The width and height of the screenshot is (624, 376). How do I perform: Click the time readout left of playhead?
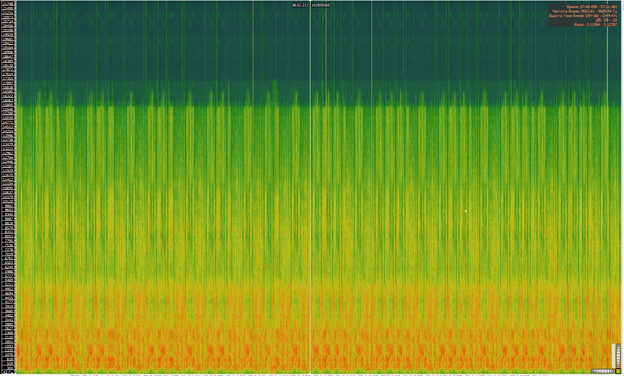tap(300, 5)
